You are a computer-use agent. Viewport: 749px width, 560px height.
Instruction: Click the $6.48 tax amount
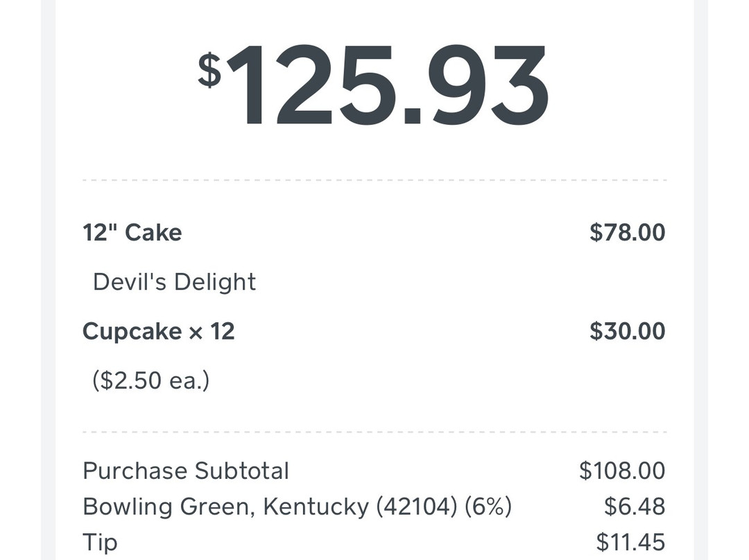[x=635, y=507]
